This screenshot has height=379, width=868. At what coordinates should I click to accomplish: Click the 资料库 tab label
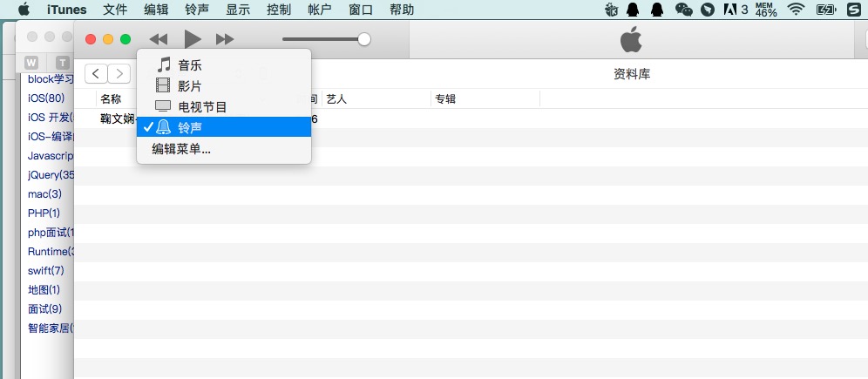tap(632, 74)
